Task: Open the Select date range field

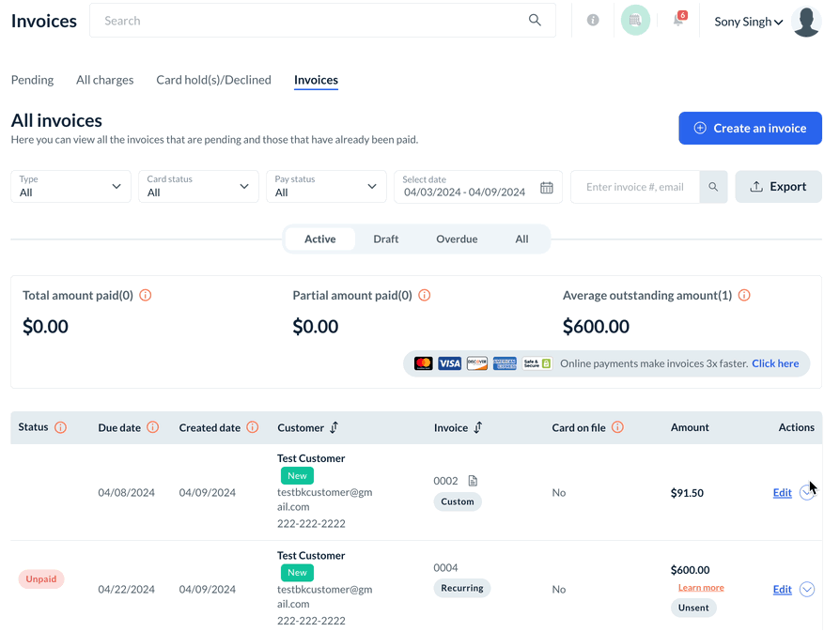Action: [x=478, y=186]
